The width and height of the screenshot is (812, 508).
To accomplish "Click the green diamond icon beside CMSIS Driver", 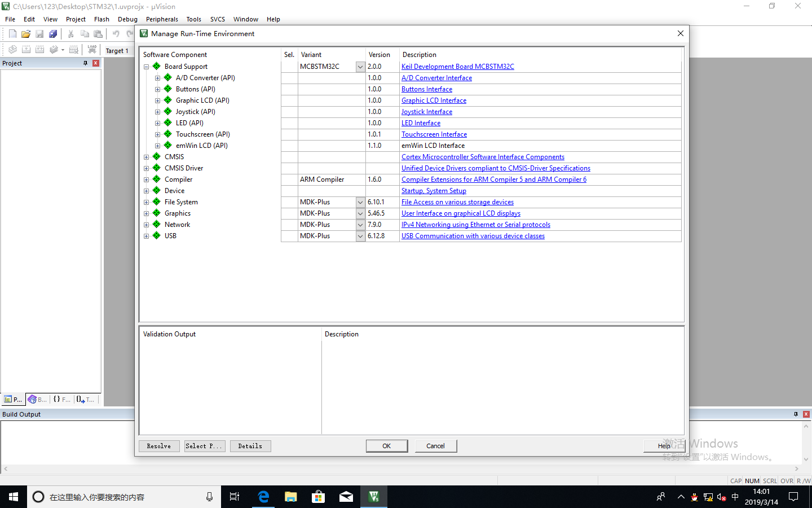I will tap(157, 168).
